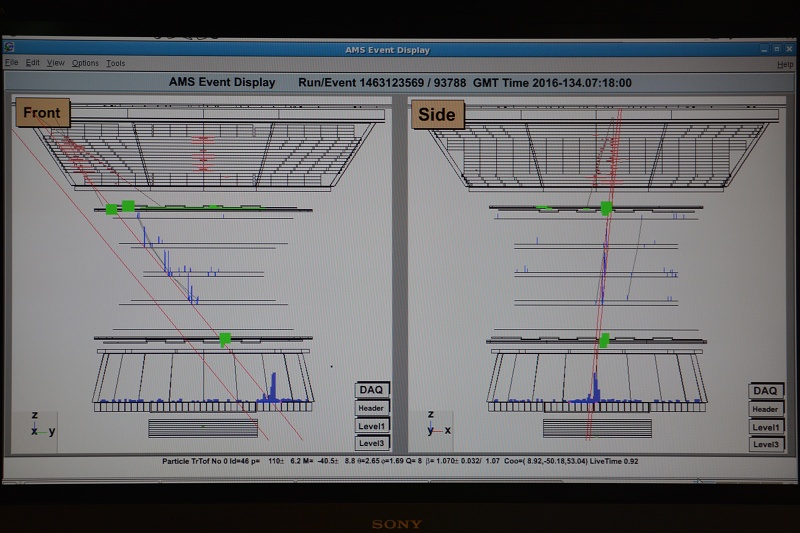
Task: Click the tall blue ECAL peak in Front view
Action: (x=273, y=387)
